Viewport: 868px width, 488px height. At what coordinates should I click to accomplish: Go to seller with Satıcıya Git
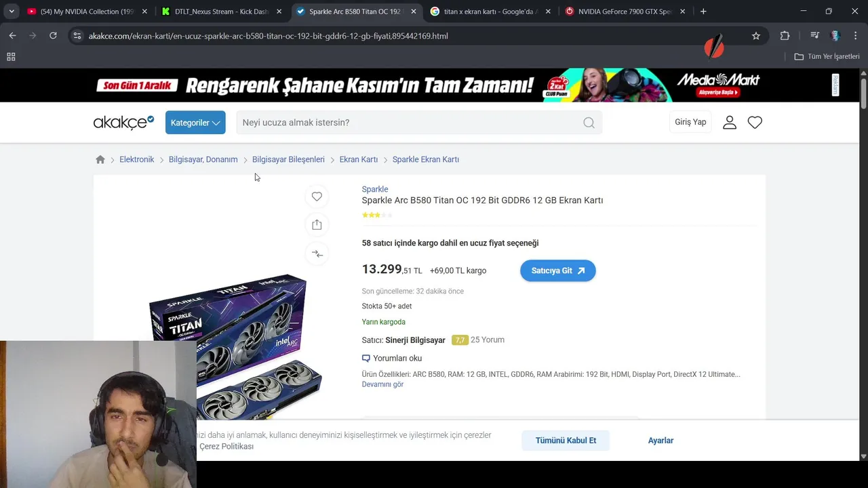pyautogui.click(x=557, y=270)
